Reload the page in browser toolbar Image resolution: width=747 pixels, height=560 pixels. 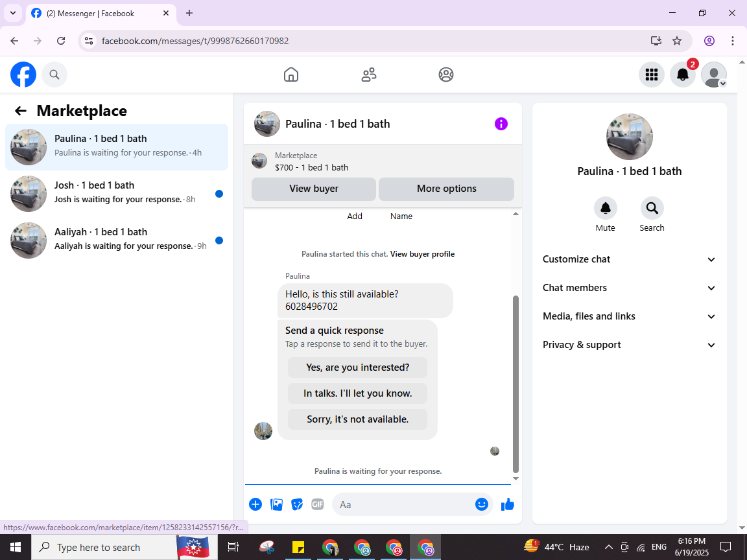pyautogui.click(x=61, y=41)
